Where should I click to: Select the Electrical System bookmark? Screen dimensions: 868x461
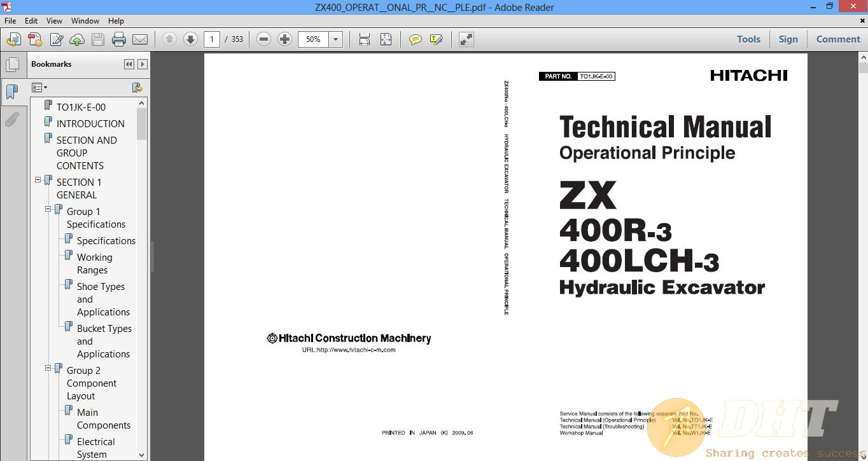point(96,448)
